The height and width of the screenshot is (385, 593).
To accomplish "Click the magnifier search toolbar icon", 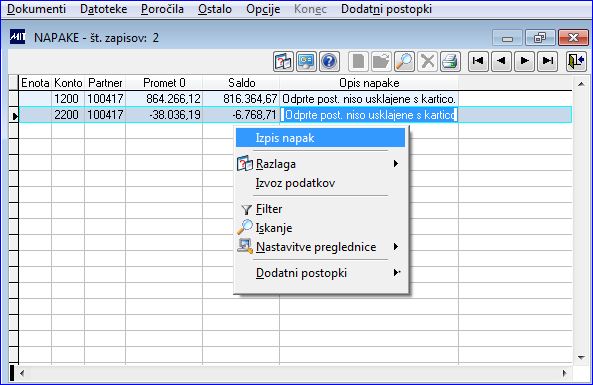I will (x=404, y=61).
